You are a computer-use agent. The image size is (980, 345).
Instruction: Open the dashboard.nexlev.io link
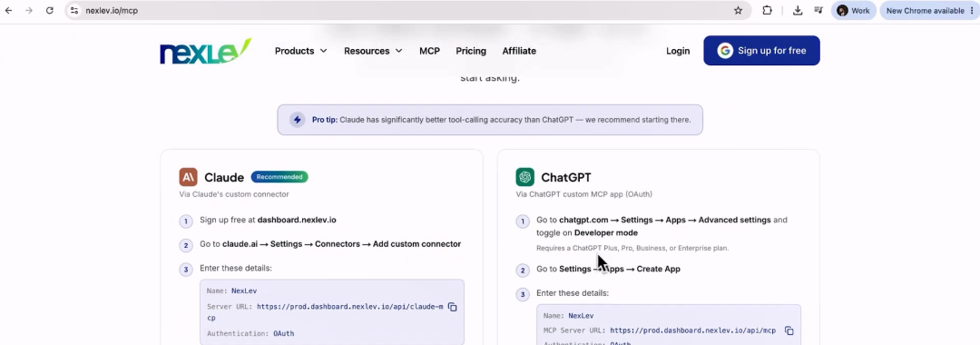pos(297,220)
